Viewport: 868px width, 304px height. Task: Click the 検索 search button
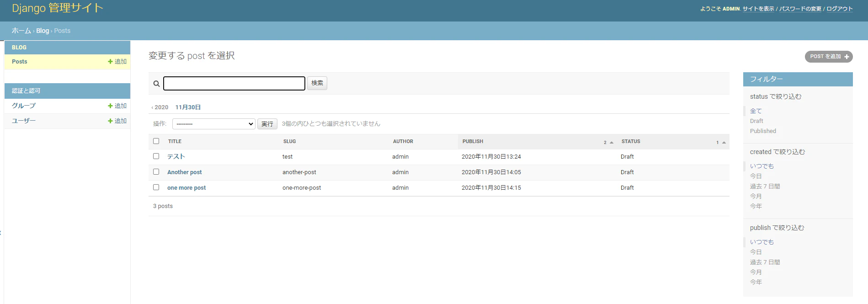(317, 83)
